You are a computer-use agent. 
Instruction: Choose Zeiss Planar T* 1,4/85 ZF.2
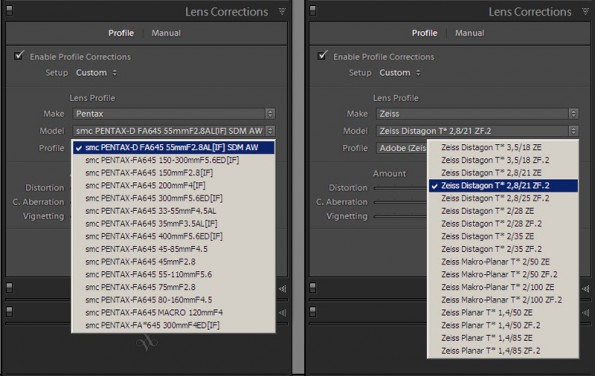503,351
